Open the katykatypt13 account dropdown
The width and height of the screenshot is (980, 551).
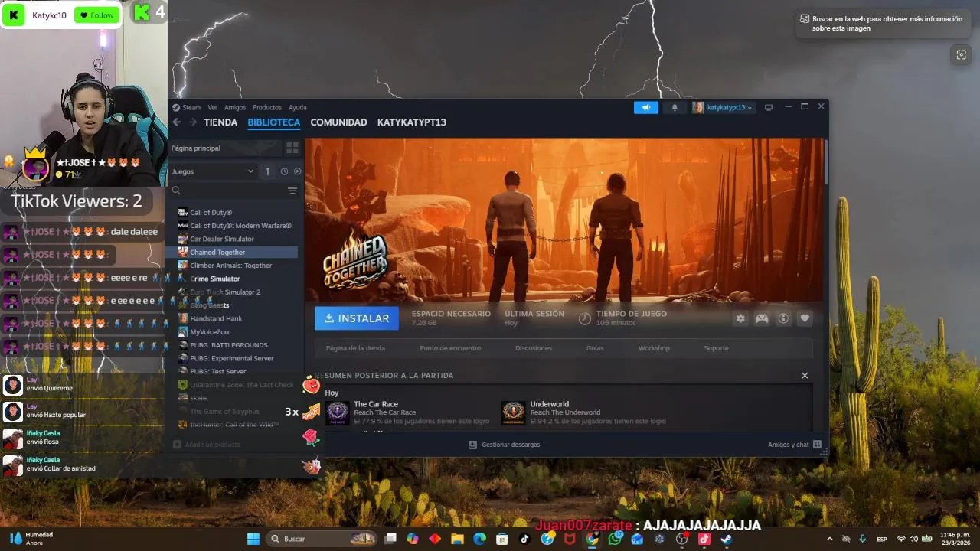pyautogui.click(x=724, y=108)
